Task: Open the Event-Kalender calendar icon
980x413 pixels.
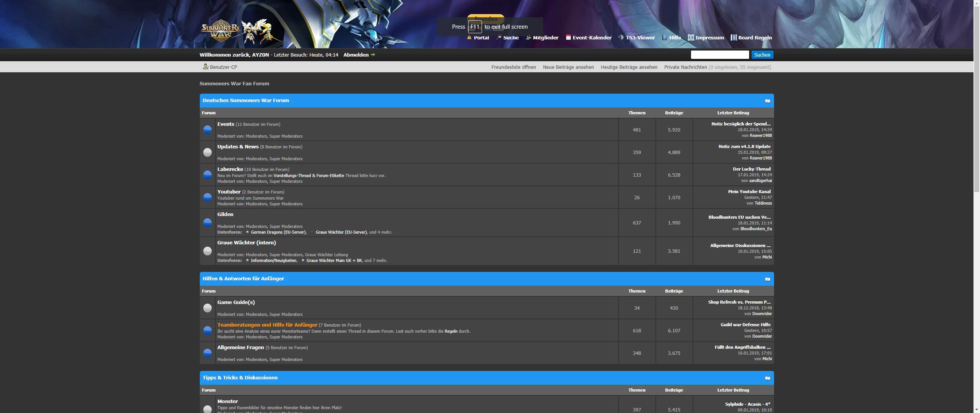Action: pyautogui.click(x=568, y=37)
